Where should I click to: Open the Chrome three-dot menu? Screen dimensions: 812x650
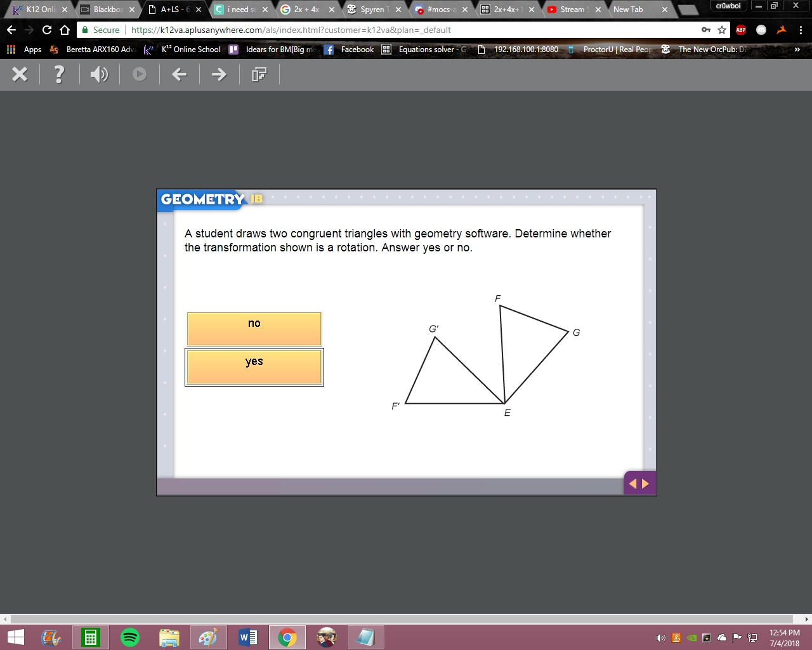[801, 30]
